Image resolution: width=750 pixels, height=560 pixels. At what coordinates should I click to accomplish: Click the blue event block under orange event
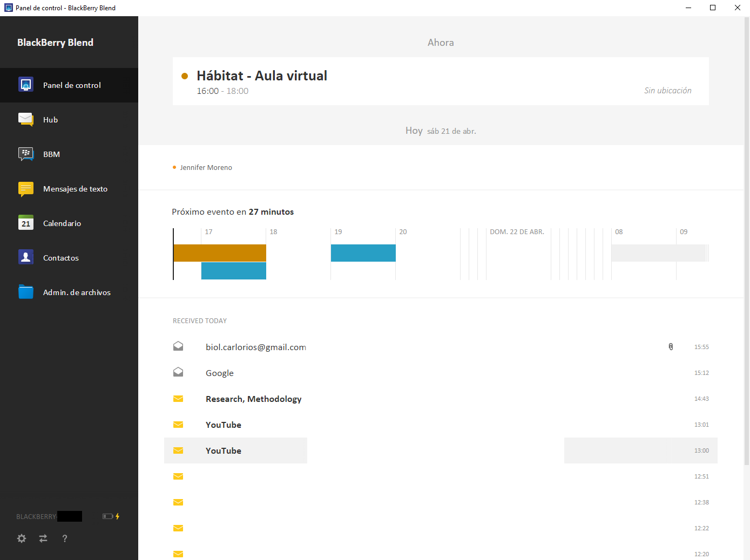pos(234,271)
